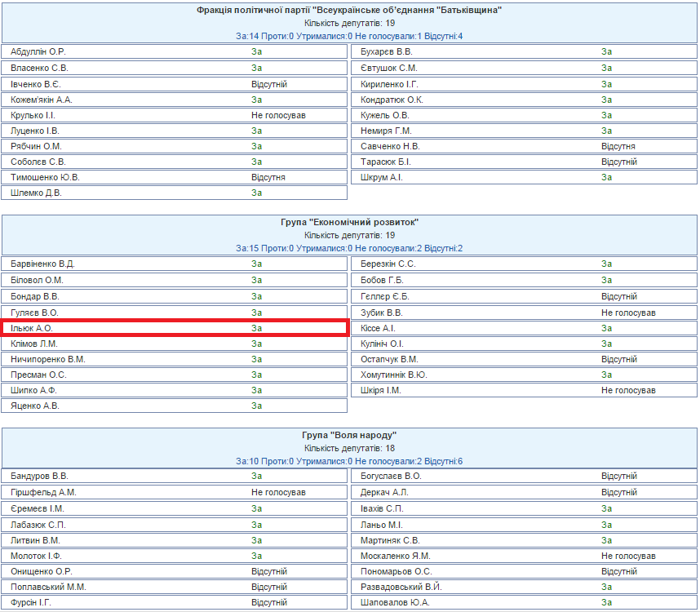Click the highlighted row for Ільюк А.О.
The width and height of the screenshot is (700, 612).
(x=175, y=328)
